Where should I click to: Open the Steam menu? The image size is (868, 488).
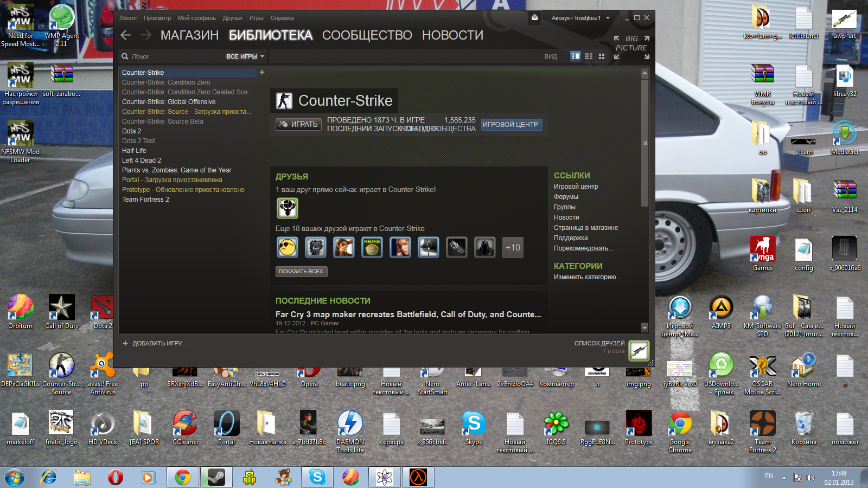point(128,18)
